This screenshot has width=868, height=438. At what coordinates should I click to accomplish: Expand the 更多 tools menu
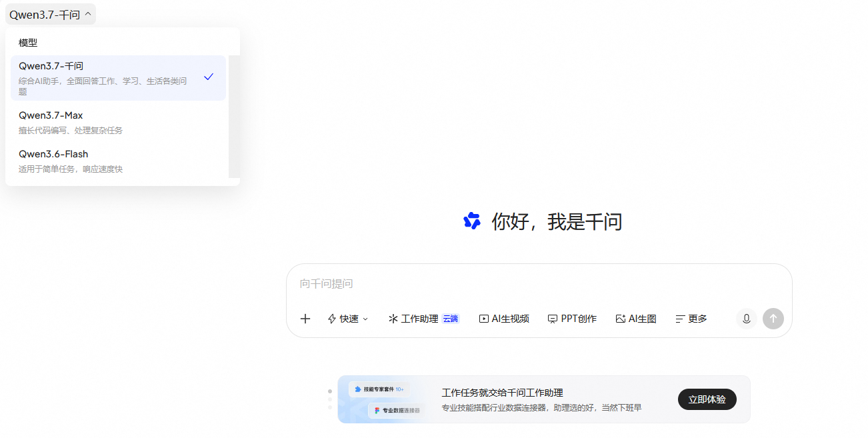click(x=691, y=319)
